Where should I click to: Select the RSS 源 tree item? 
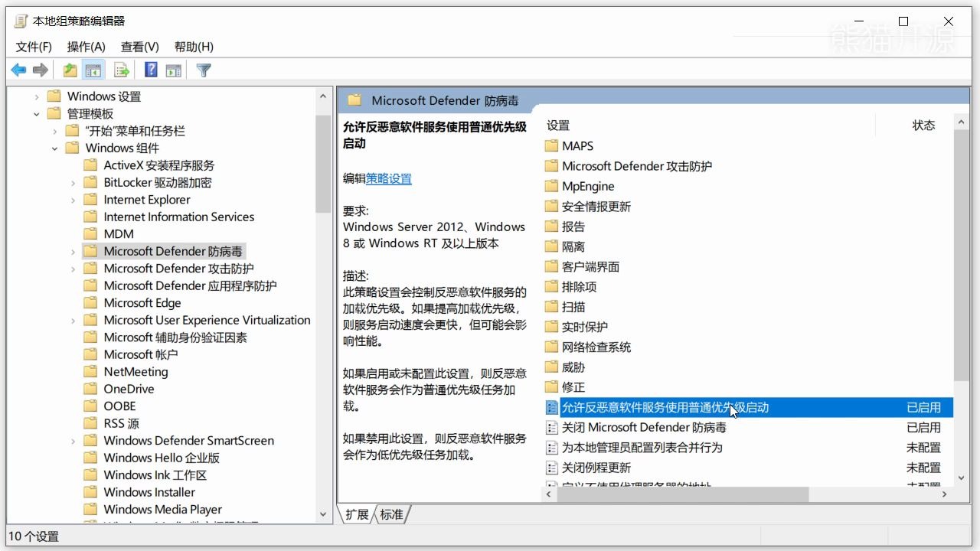pyautogui.click(x=121, y=423)
